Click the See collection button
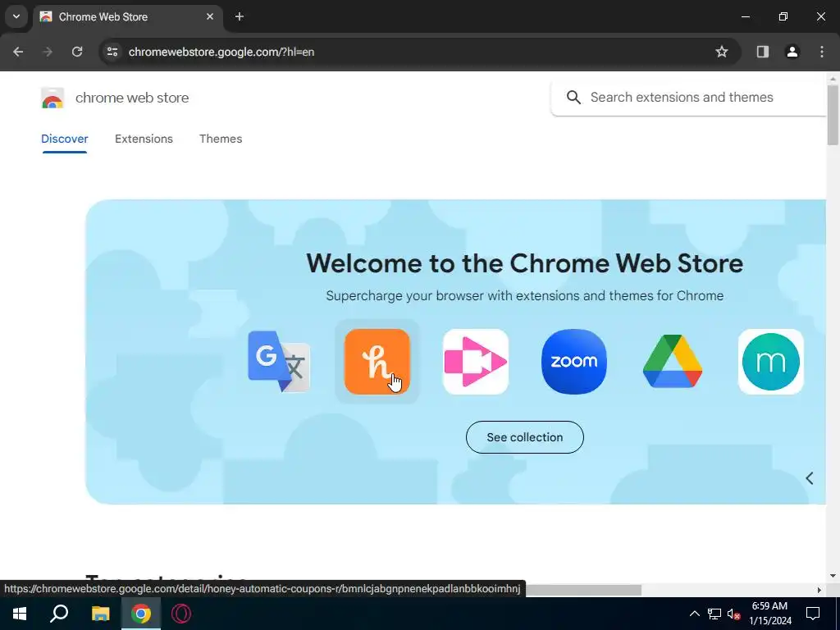Viewport: 840px width, 630px height. click(524, 437)
